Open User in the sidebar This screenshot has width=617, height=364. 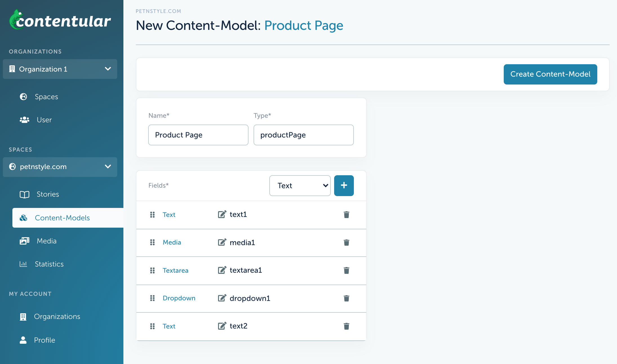pos(36,120)
